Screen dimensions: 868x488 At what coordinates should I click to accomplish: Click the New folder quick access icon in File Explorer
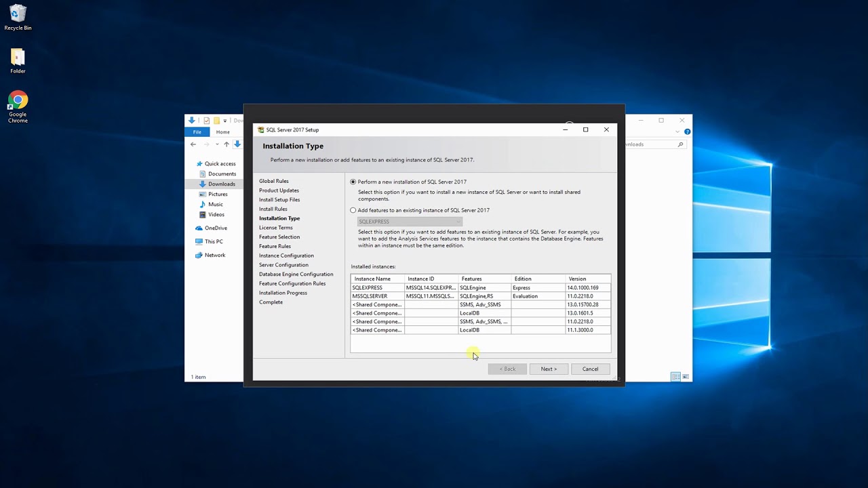point(217,121)
